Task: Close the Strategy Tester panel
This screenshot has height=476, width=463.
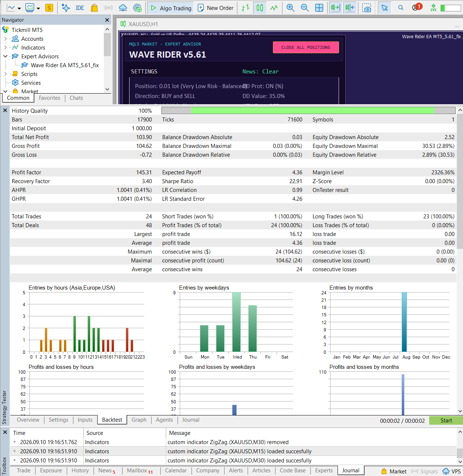Action: [5, 110]
